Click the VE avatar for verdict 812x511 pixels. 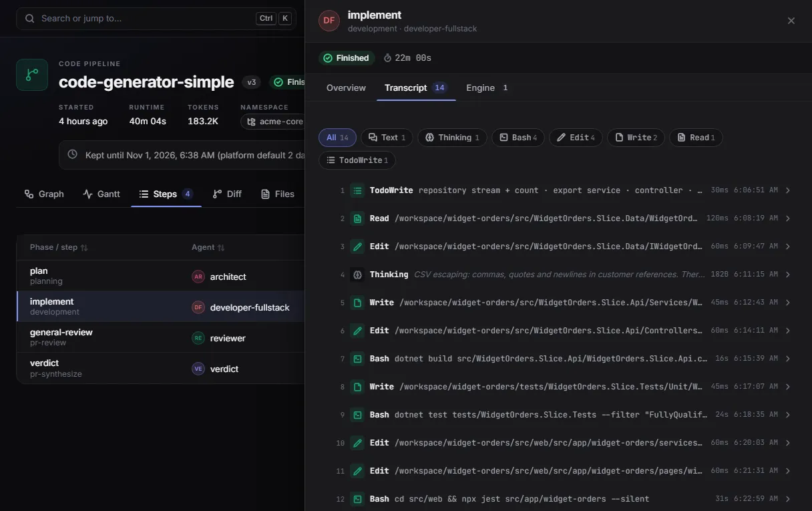(x=198, y=369)
